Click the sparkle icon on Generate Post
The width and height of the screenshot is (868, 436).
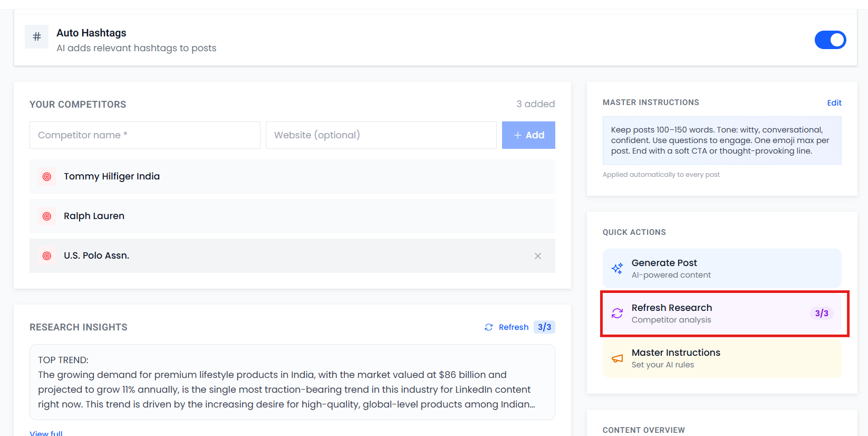point(617,268)
